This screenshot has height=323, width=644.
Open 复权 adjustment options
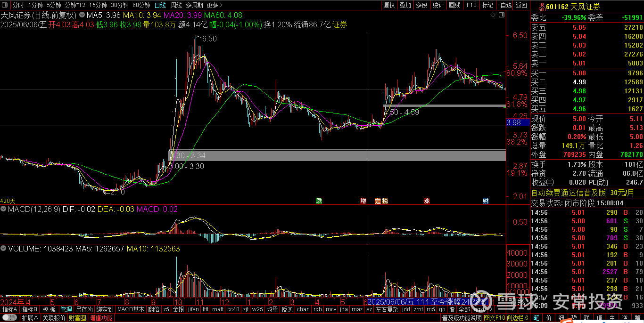[389, 5]
